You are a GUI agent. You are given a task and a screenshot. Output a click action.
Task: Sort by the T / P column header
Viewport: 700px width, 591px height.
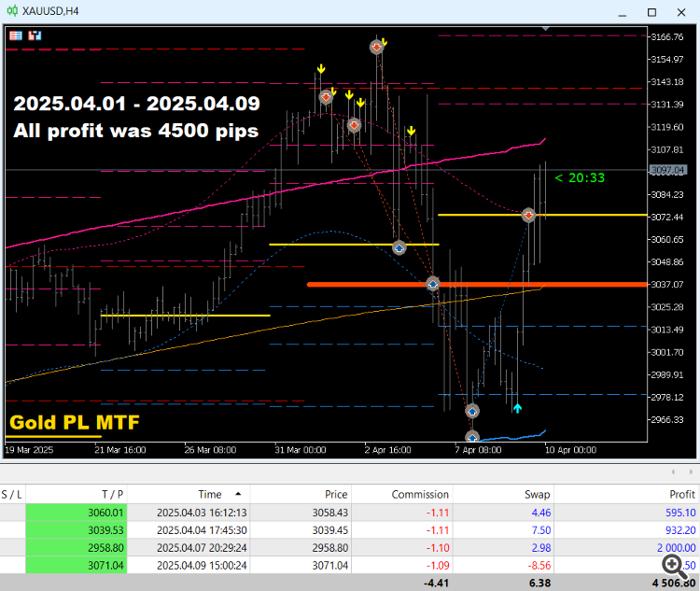(x=77, y=494)
